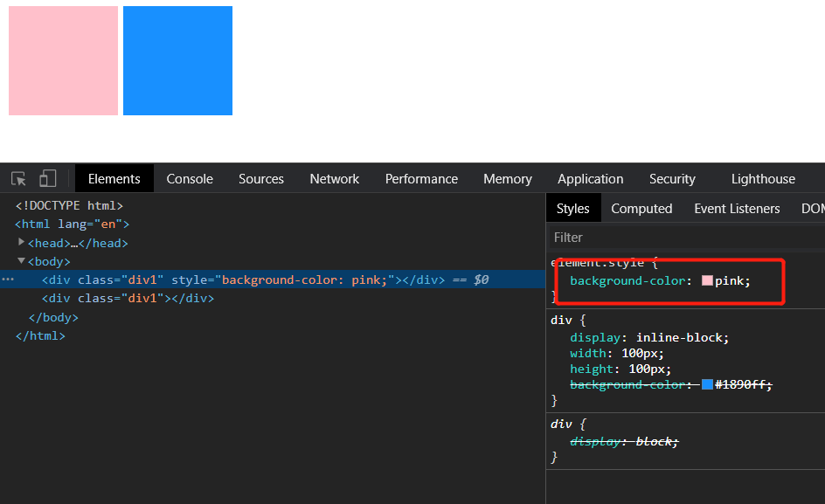Screen dimensions: 825x504
Task: Show the Event Listeners pane
Action: coord(737,209)
